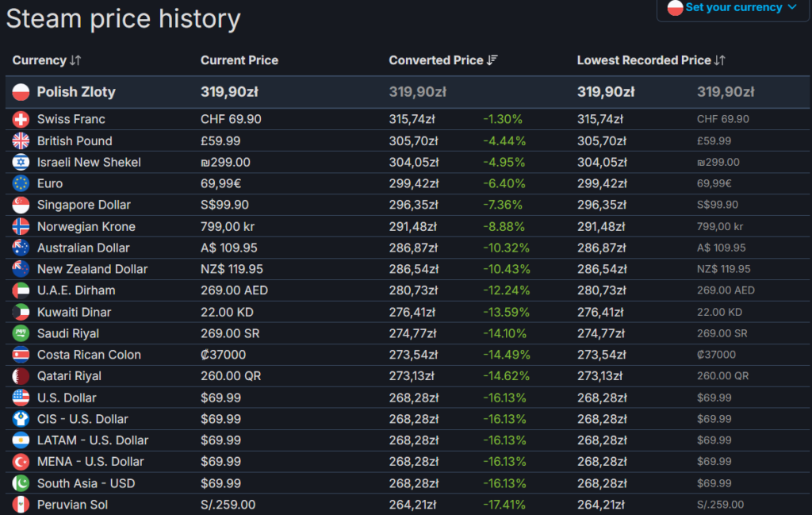
Task: Select the Israeli New Shekel row label
Action: 89,162
